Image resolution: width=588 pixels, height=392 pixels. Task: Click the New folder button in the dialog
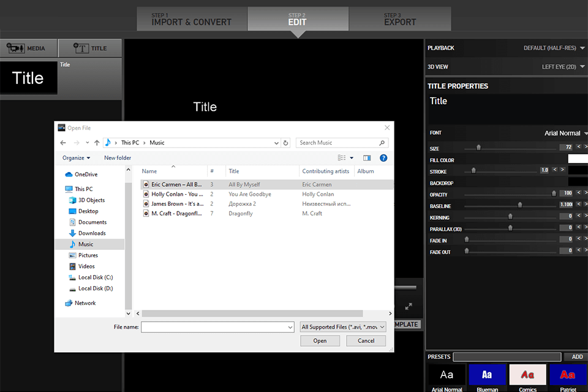(x=117, y=157)
